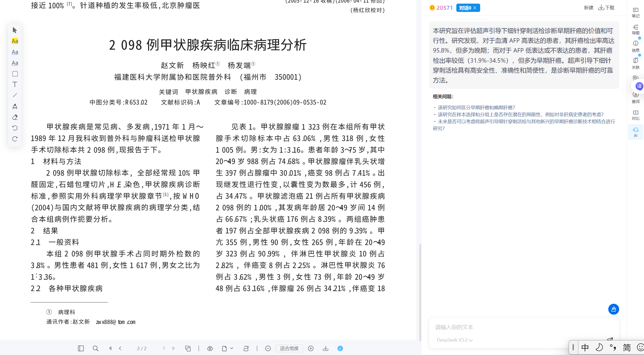Open the 笔记 notes tab
This screenshot has width=644, height=355.
[x=635, y=12]
